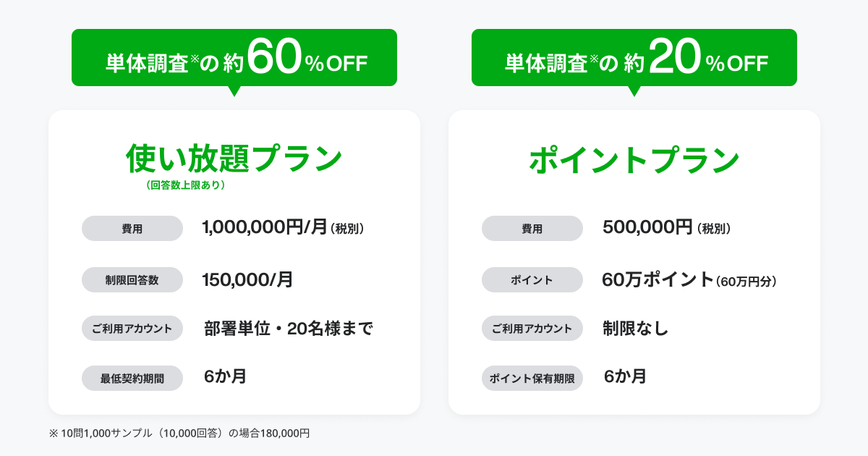
Task: Select the ポイント label pill
Action: (532, 279)
